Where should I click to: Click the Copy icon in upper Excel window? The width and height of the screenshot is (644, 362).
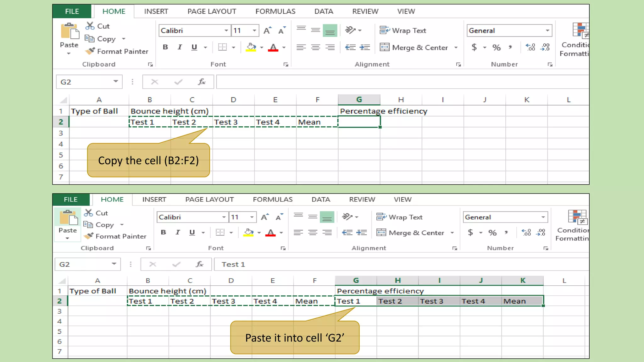90,39
